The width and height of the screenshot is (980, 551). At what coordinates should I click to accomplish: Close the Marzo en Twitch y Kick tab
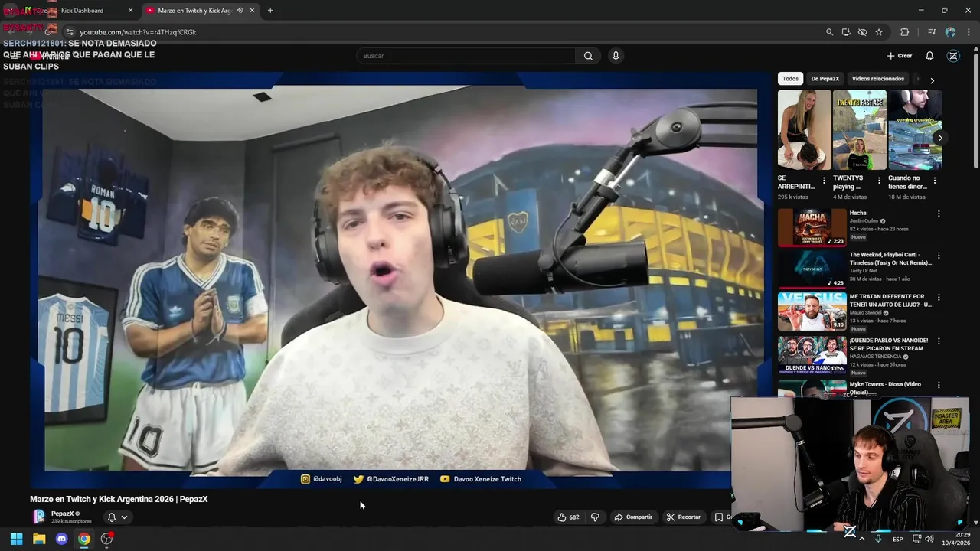tap(252, 11)
